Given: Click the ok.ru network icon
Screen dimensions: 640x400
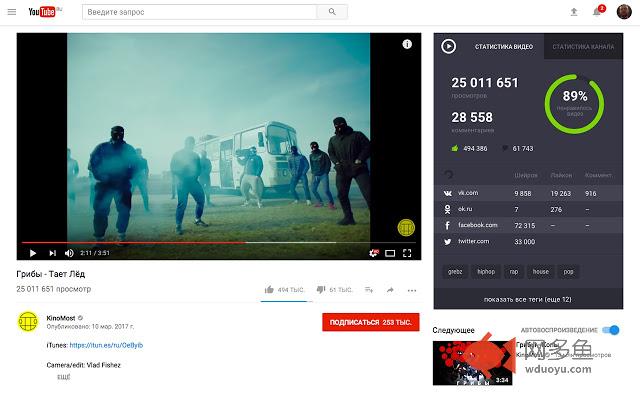Looking at the screenshot, I should [447, 209].
